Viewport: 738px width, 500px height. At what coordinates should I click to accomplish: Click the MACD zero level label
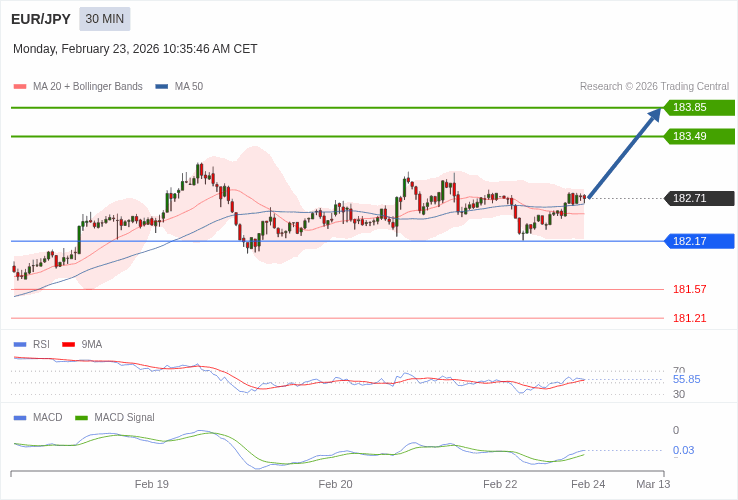(676, 430)
